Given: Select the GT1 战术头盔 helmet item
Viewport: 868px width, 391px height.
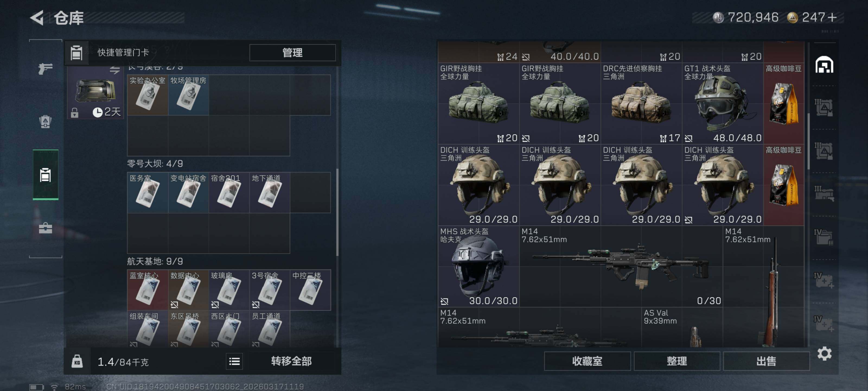Looking at the screenshot, I should (722, 103).
